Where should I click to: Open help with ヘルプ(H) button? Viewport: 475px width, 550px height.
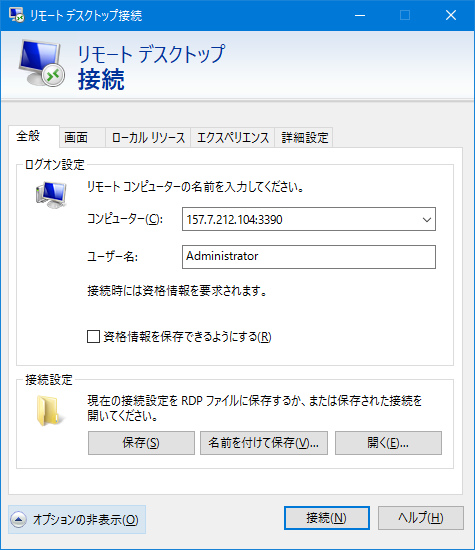[x=421, y=518]
